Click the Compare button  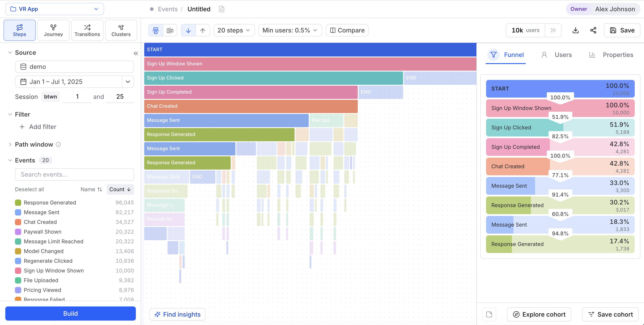click(x=347, y=30)
